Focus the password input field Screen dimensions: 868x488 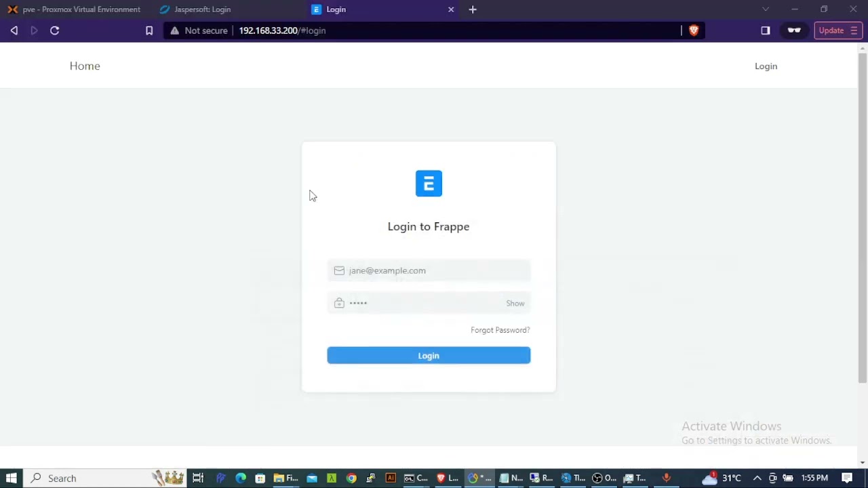[429, 303]
